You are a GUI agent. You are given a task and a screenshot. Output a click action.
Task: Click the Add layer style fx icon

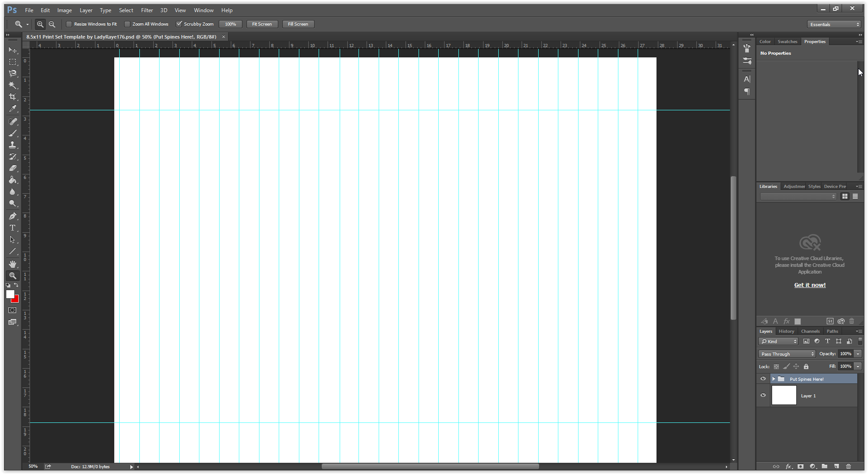pyautogui.click(x=789, y=466)
